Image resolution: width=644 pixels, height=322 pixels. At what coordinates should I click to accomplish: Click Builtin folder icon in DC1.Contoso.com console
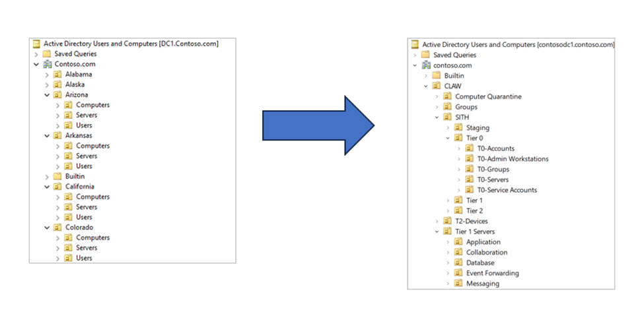[58, 176]
